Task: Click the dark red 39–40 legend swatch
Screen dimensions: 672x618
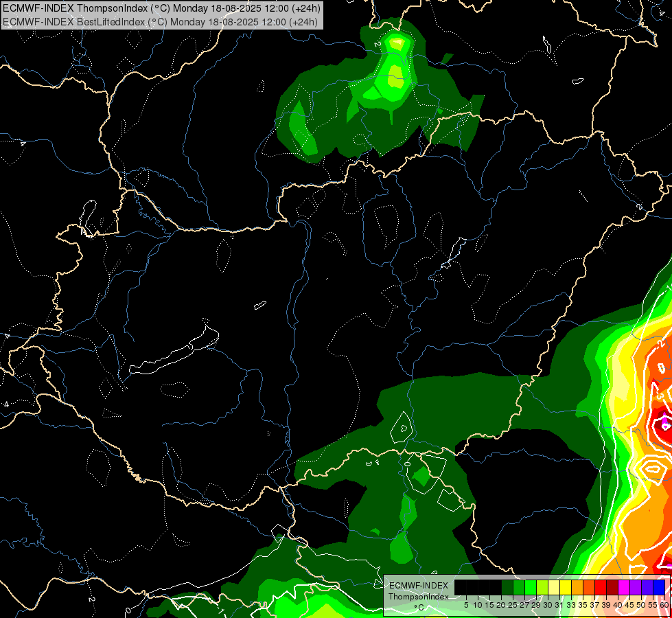Action: tap(612, 587)
